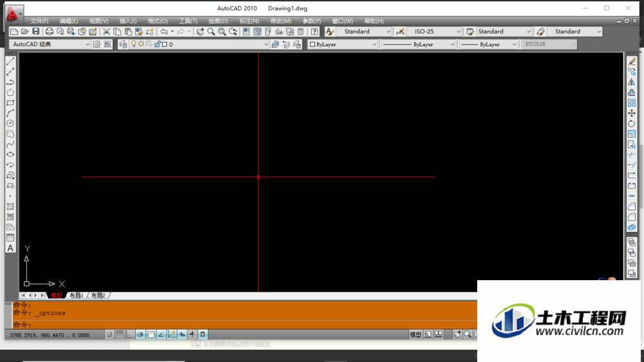Switch to the 布局2 tab

98,296
